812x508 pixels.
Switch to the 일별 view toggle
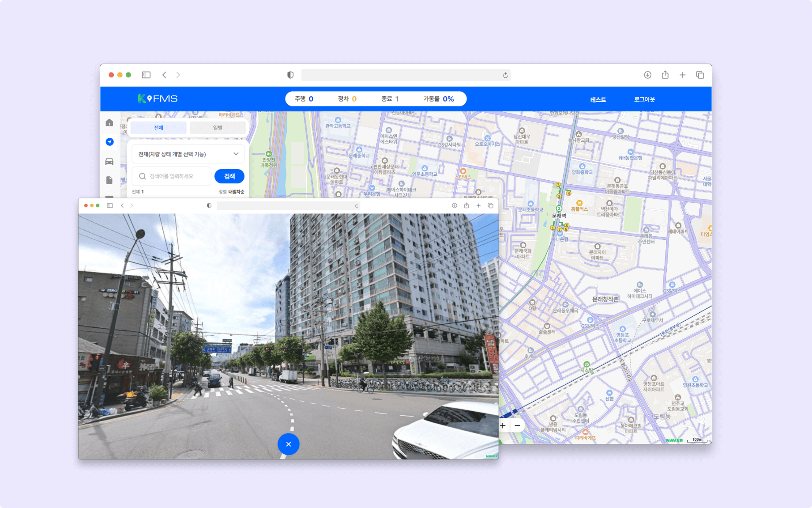[x=217, y=128]
